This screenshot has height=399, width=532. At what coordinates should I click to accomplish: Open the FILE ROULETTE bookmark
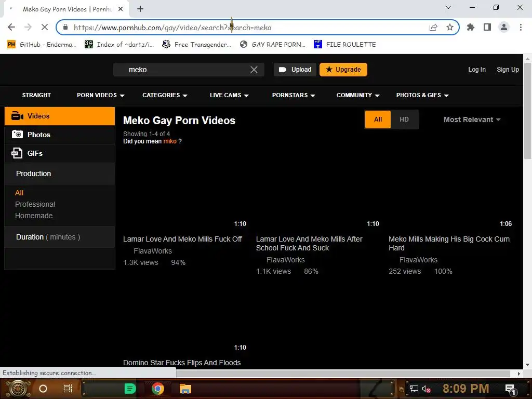click(x=345, y=45)
